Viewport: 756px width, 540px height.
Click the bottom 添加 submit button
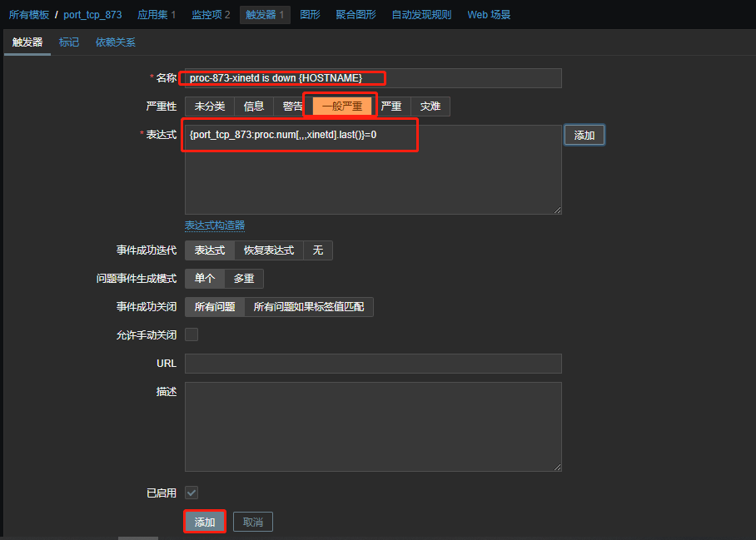click(x=205, y=523)
